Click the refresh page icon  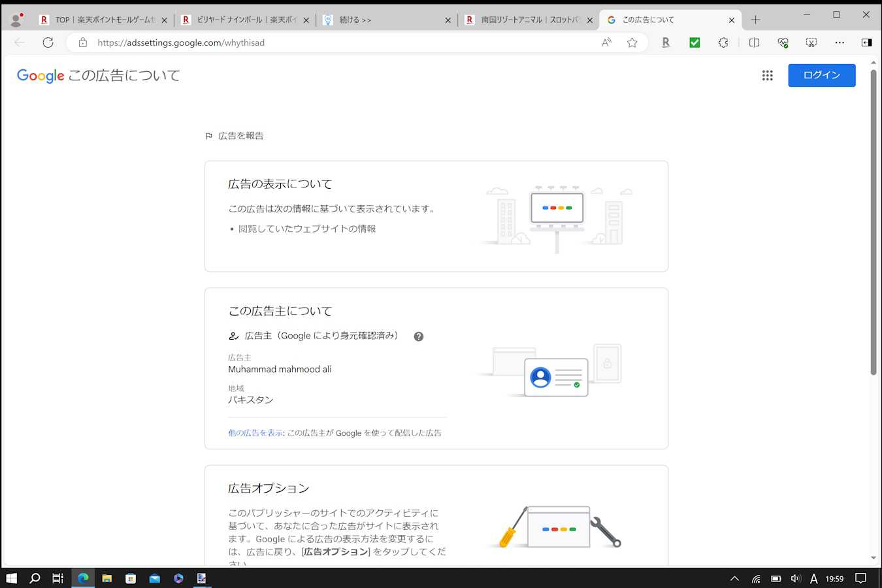[x=48, y=42]
